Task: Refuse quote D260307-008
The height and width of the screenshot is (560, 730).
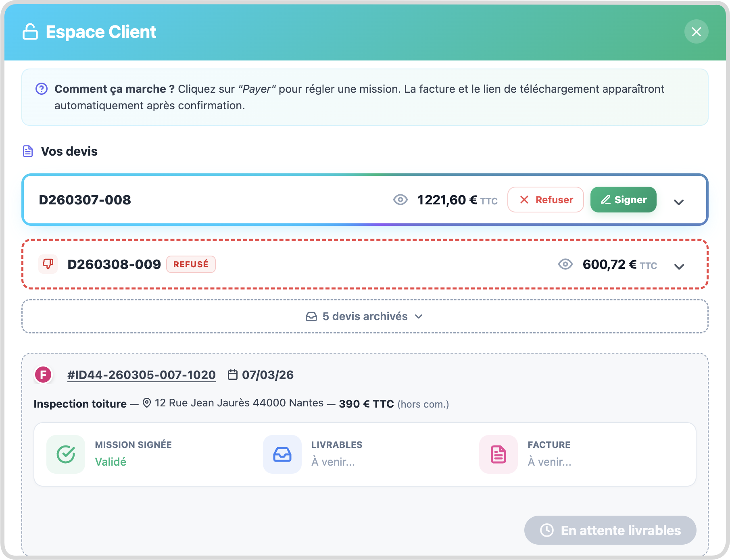Action: click(x=545, y=200)
